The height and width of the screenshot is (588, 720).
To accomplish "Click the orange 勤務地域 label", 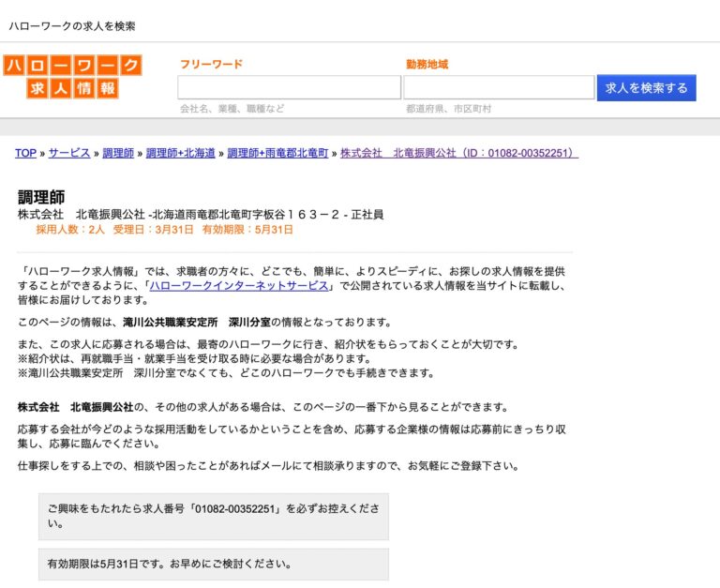I will (427, 65).
